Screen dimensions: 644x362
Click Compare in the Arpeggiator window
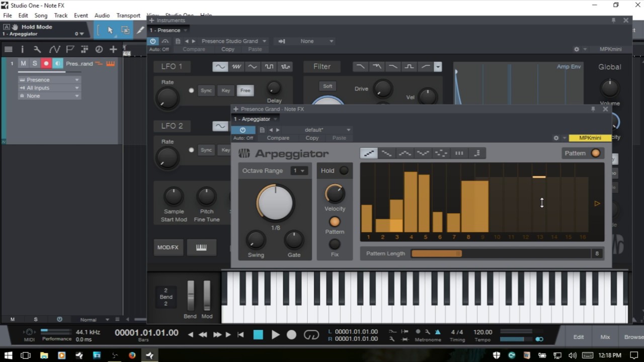(278, 138)
